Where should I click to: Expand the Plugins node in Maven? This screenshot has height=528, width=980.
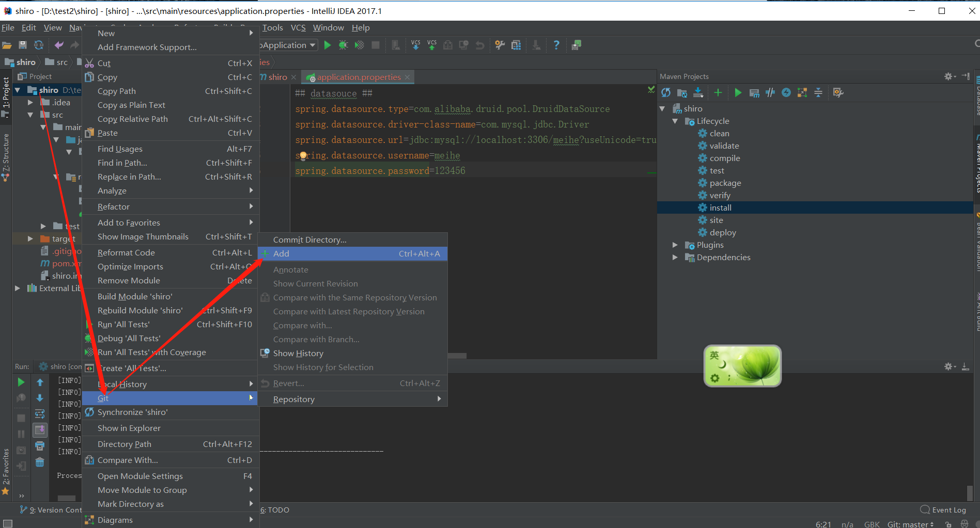(x=675, y=245)
